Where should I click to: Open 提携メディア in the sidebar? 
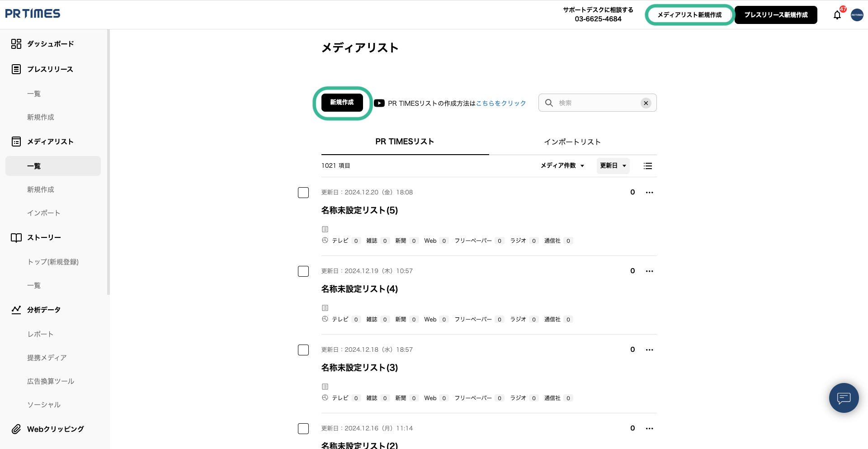coord(47,358)
